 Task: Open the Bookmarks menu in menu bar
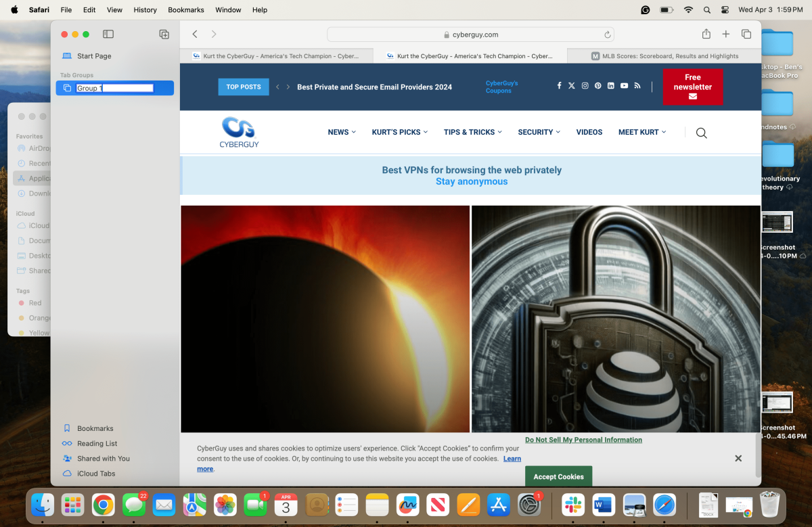185,10
